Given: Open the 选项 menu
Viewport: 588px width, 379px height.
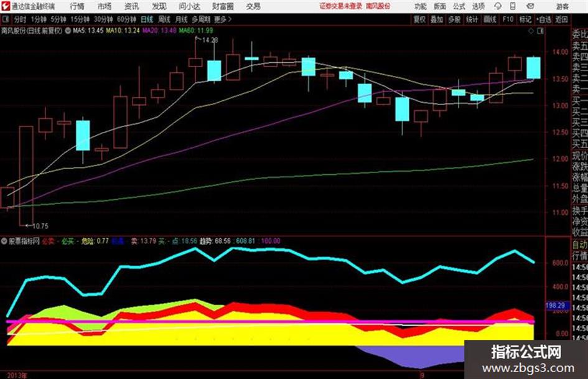Looking at the screenshot, I should [478, 6].
